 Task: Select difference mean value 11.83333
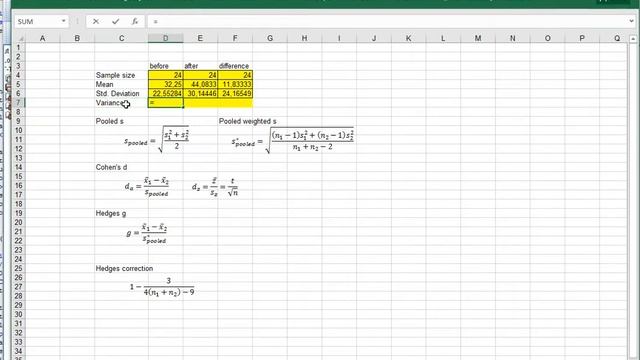click(235, 84)
